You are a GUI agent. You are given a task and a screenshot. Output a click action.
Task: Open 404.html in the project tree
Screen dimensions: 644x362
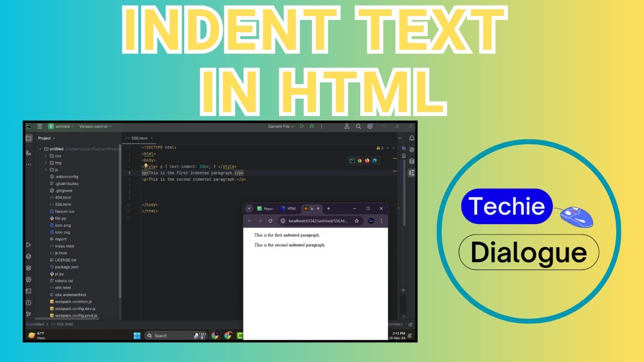63,198
